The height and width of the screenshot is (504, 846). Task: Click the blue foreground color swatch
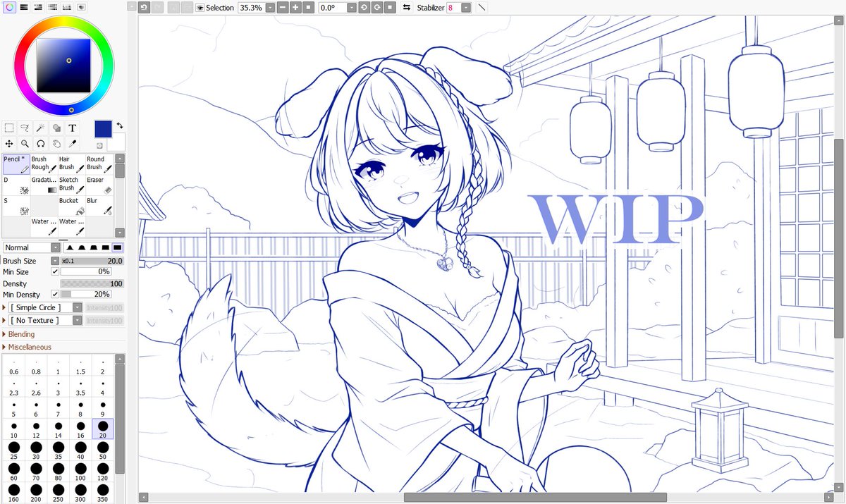tap(102, 129)
